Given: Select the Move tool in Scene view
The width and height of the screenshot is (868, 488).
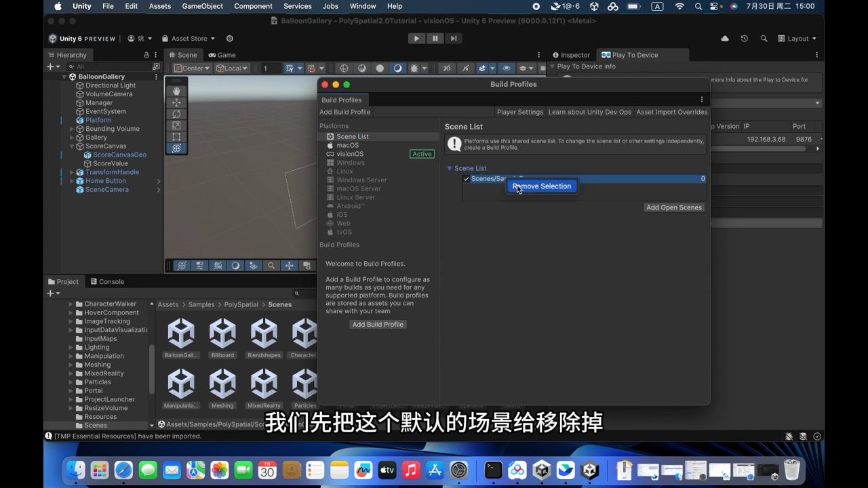Looking at the screenshot, I should tap(176, 102).
